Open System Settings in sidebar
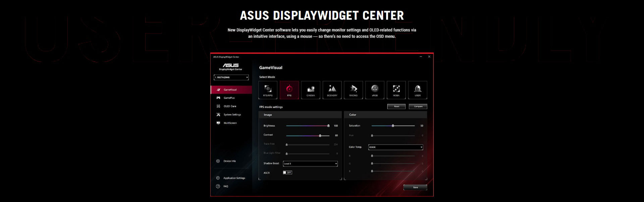This screenshot has height=202, width=644. 232,115
